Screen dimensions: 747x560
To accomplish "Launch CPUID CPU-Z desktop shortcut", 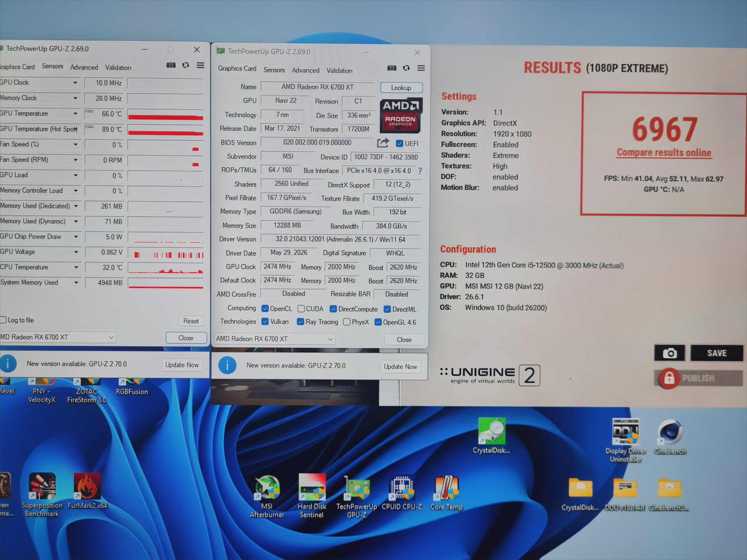I will click(x=402, y=493).
